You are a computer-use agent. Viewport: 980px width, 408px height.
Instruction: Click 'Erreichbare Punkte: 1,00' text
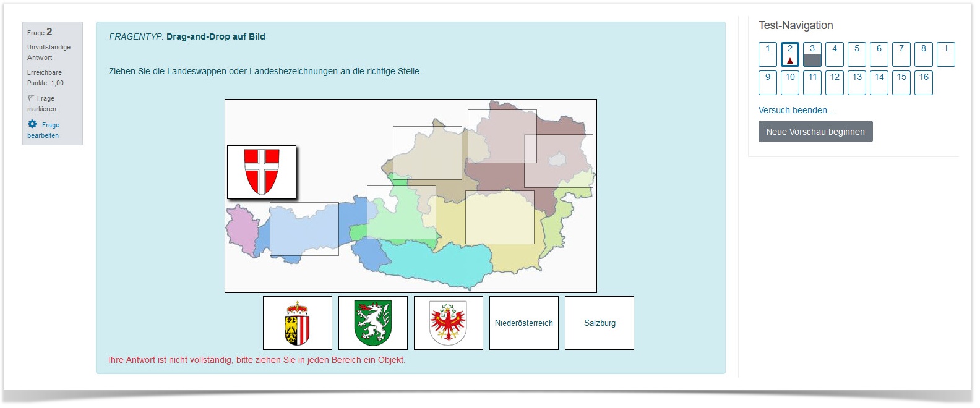pos(45,77)
